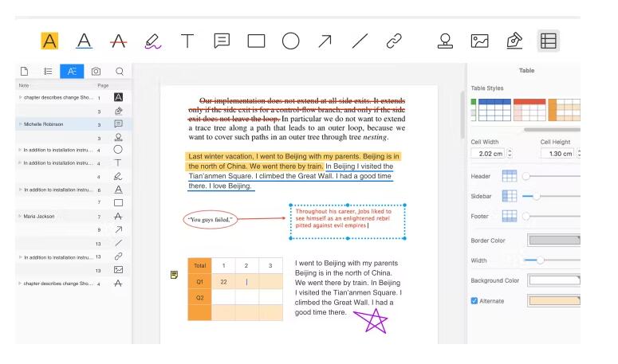
Task: Click the signature annotation icon on page 3
Action: pos(118,111)
